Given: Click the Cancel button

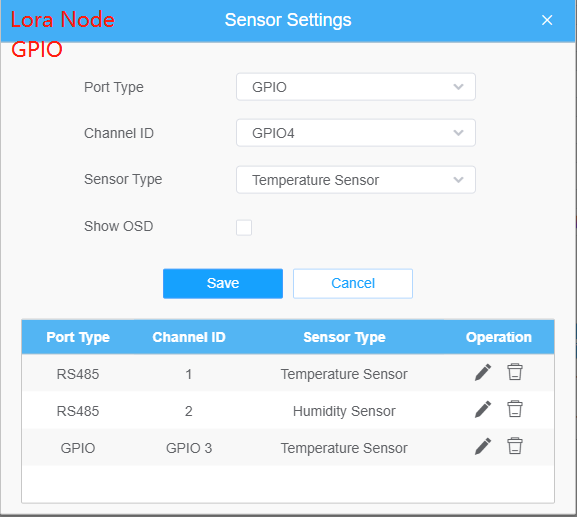Looking at the screenshot, I should tap(353, 283).
